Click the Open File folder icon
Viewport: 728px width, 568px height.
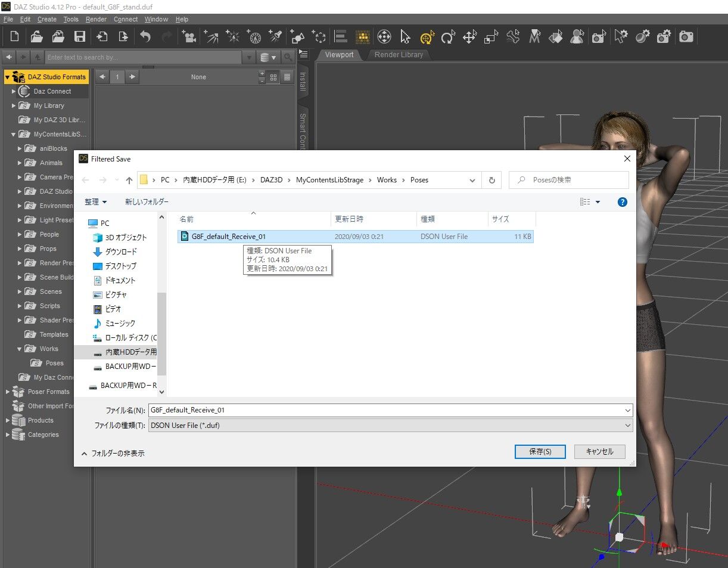click(36, 37)
